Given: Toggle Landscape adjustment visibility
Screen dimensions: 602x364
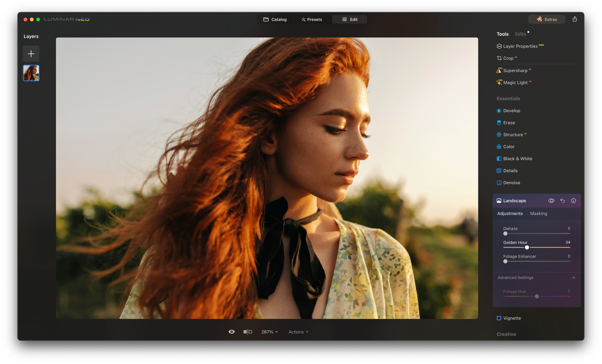Looking at the screenshot, I should (x=551, y=200).
